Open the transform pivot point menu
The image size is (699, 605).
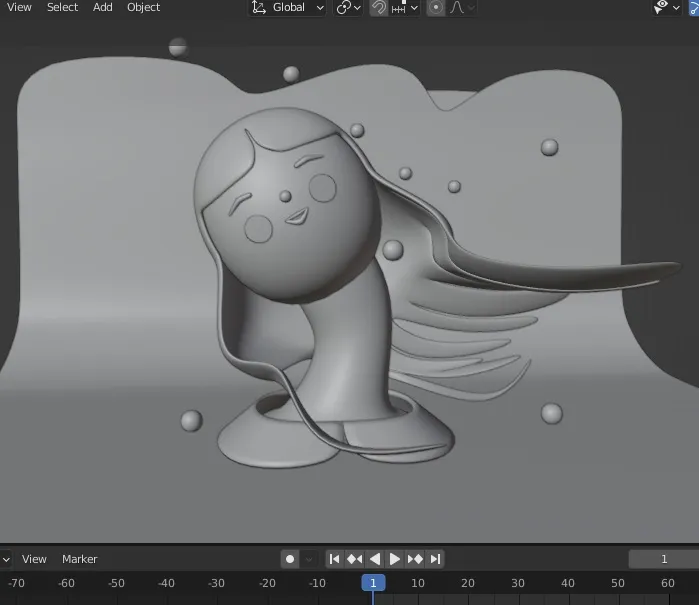coord(348,8)
